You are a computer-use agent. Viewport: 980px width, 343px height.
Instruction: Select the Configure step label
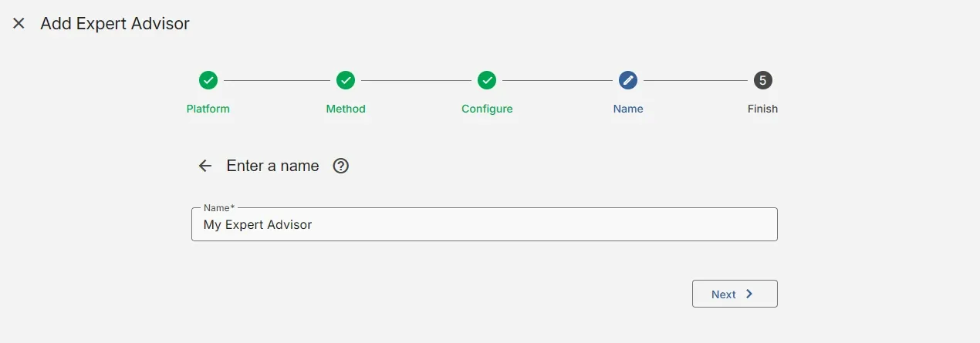[487, 109]
